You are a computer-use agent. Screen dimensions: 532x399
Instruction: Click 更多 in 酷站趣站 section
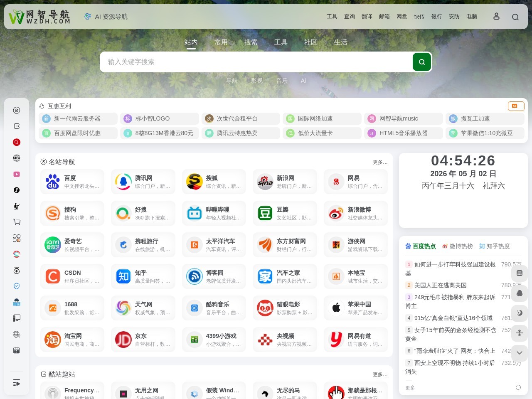pyautogui.click(x=380, y=374)
